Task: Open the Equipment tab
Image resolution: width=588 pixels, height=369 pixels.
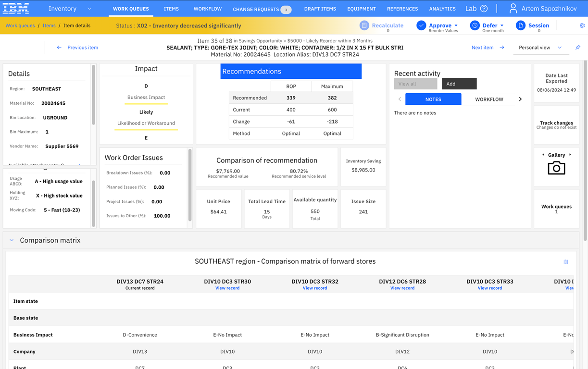Action: tap(362, 9)
